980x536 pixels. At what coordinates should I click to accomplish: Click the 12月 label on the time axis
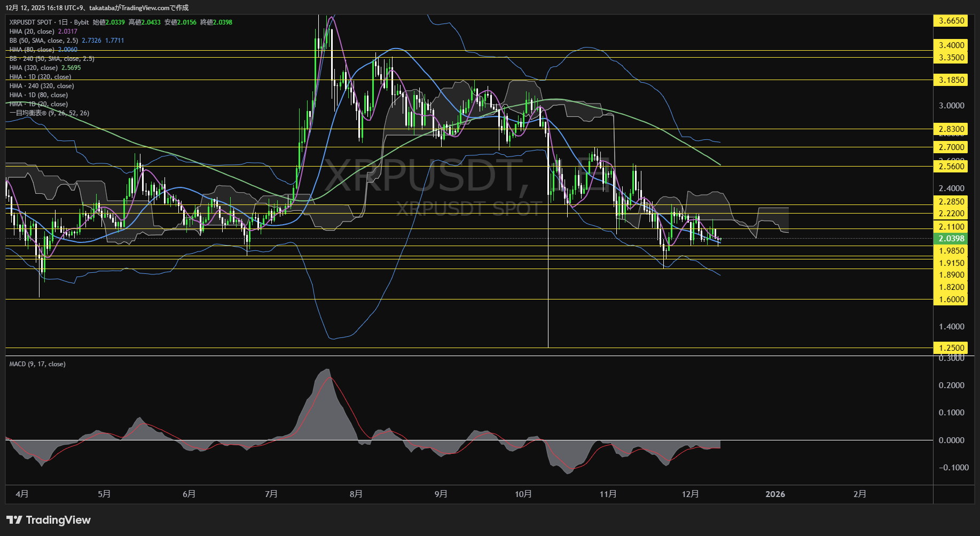tap(692, 494)
